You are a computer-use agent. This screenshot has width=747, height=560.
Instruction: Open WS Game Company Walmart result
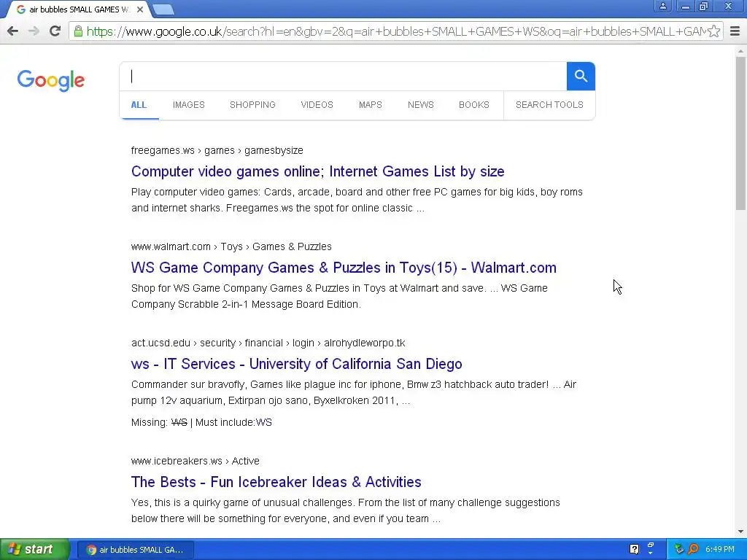coord(344,268)
